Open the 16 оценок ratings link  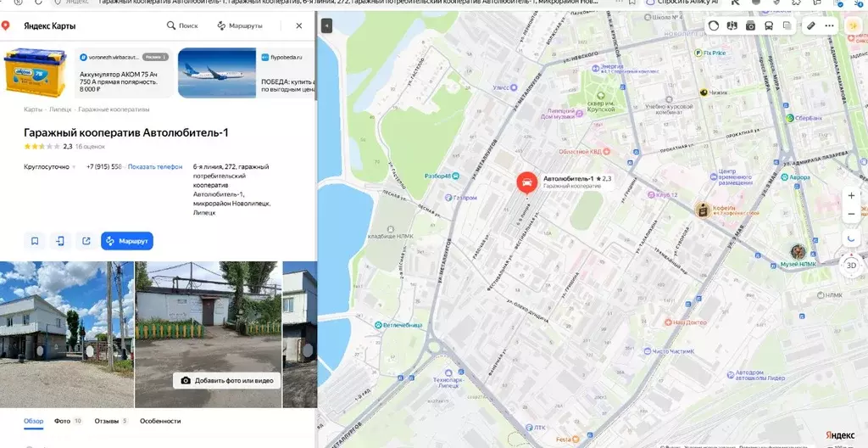click(90, 147)
